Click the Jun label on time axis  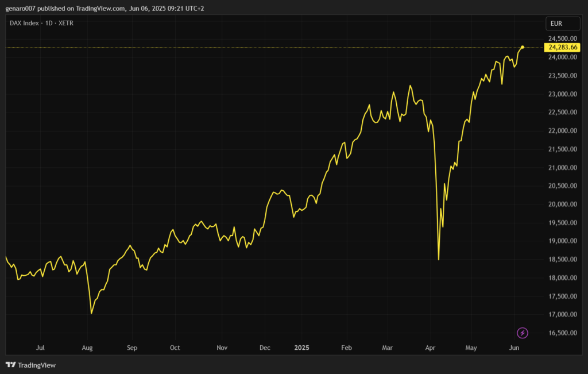pos(514,348)
